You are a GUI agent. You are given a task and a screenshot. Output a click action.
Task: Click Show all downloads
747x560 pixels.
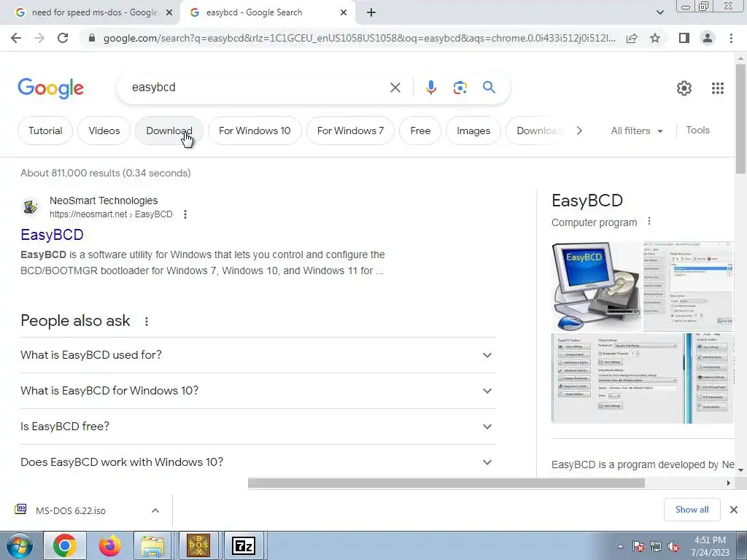pos(692,510)
